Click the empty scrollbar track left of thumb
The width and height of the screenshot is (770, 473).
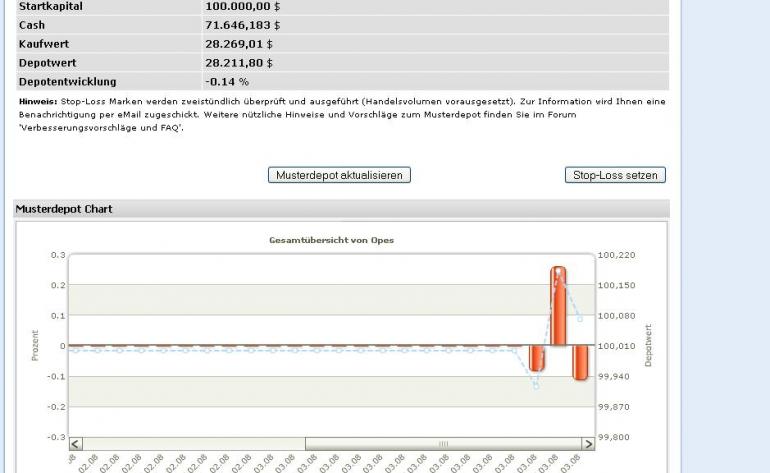[193, 444]
